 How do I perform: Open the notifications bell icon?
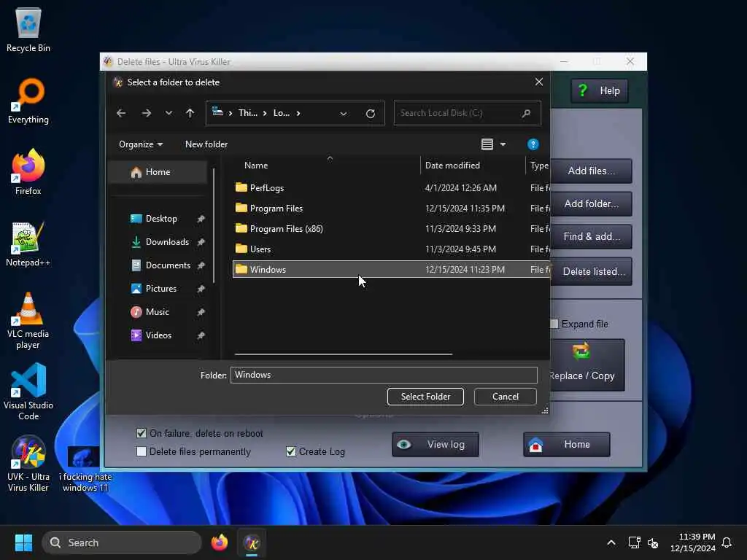click(x=727, y=542)
